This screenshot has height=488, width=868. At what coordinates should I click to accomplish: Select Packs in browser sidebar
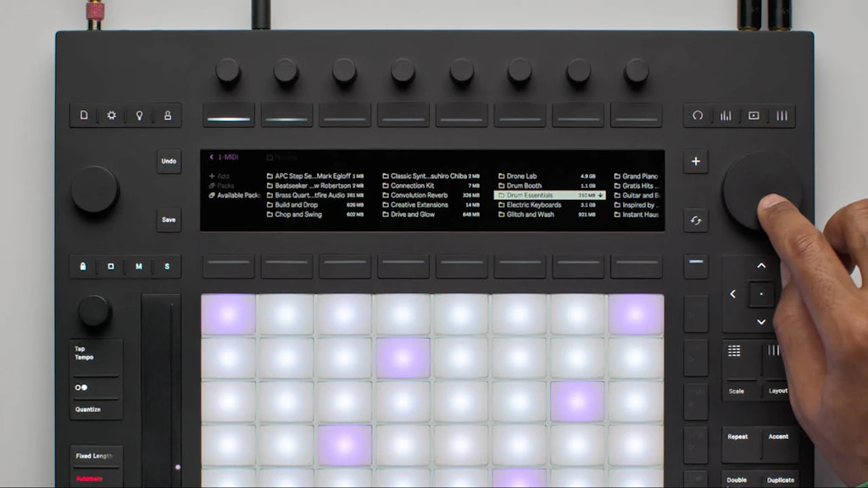(x=221, y=186)
